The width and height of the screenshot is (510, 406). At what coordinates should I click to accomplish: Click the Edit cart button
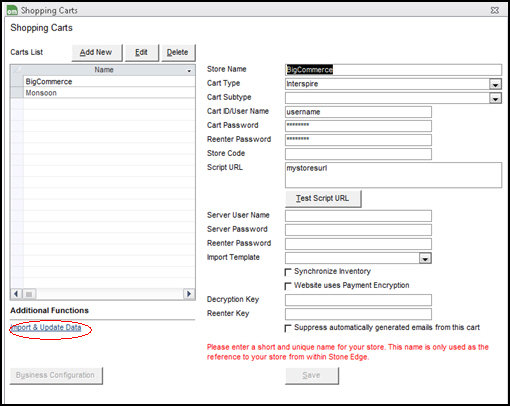click(142, 52)
